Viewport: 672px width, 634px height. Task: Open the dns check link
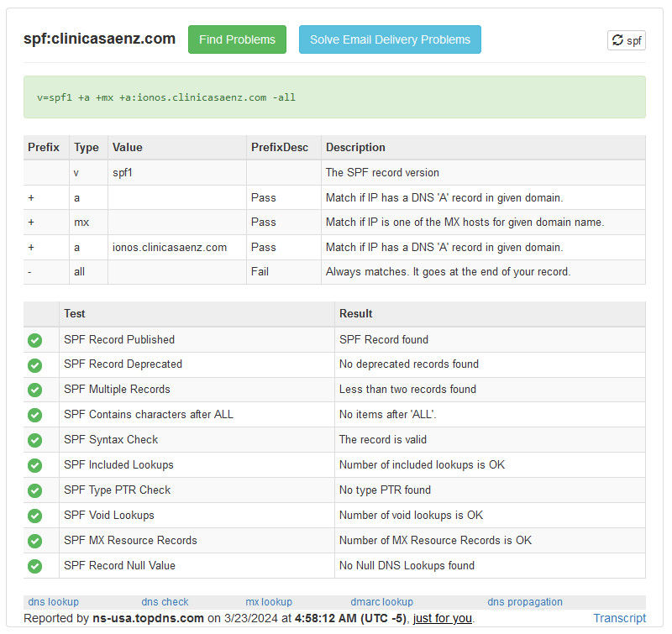[165, 602]
